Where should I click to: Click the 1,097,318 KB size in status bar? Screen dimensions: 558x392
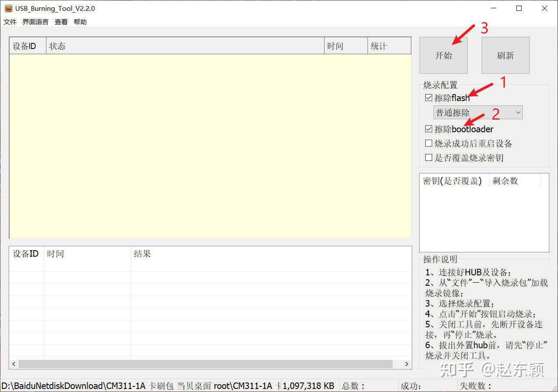[x=309, y=386]
